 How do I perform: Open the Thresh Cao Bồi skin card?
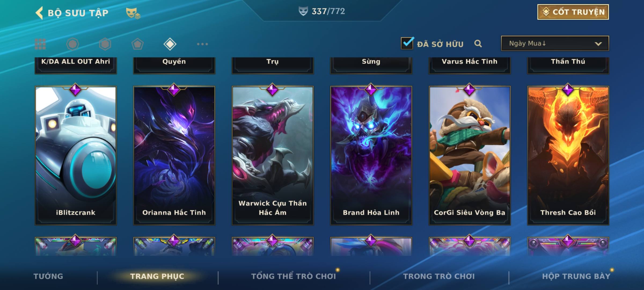568,155
